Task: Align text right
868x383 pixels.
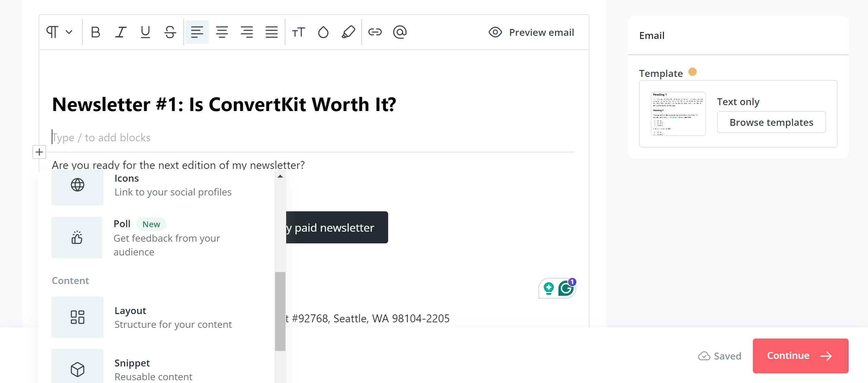Action: point(246,32)
